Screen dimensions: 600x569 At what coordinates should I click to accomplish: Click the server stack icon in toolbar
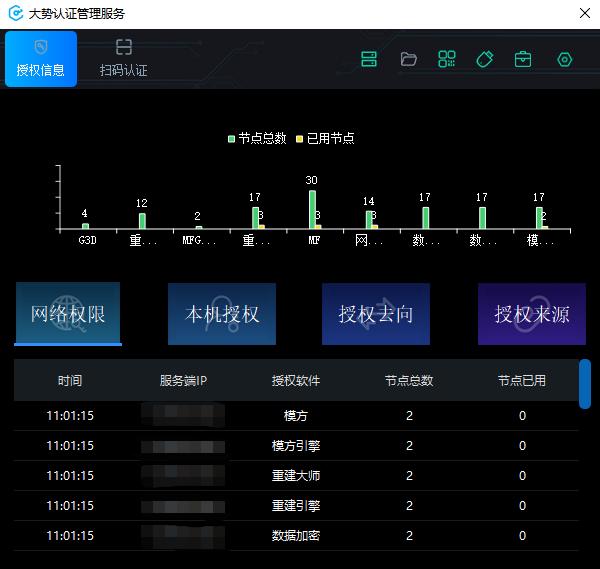click(369, 59)
